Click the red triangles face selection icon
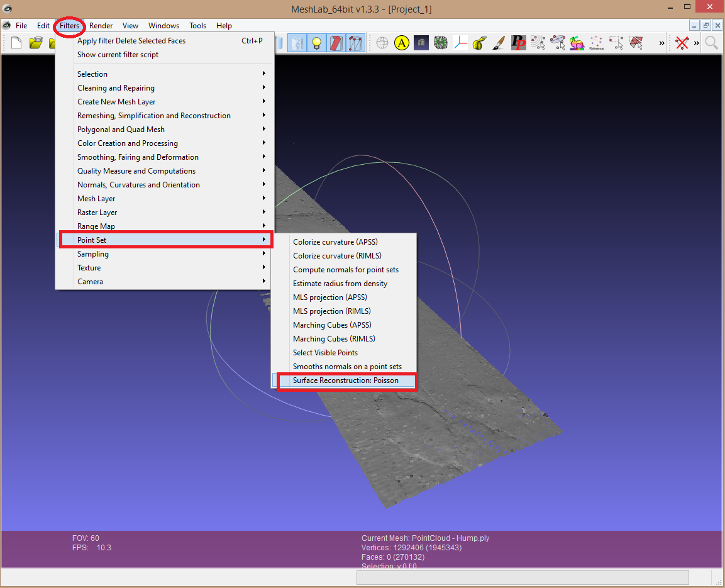 pyautogui.click(x=636, y=43)
